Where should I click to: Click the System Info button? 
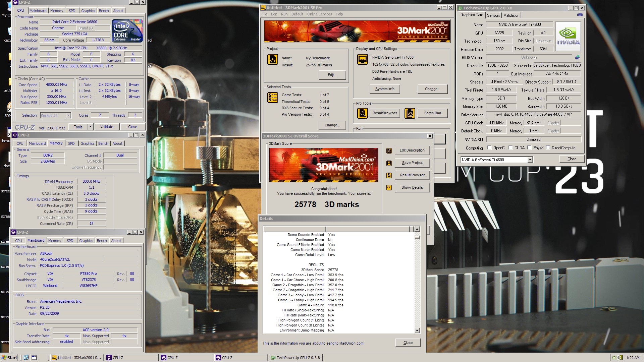[385, 89]
